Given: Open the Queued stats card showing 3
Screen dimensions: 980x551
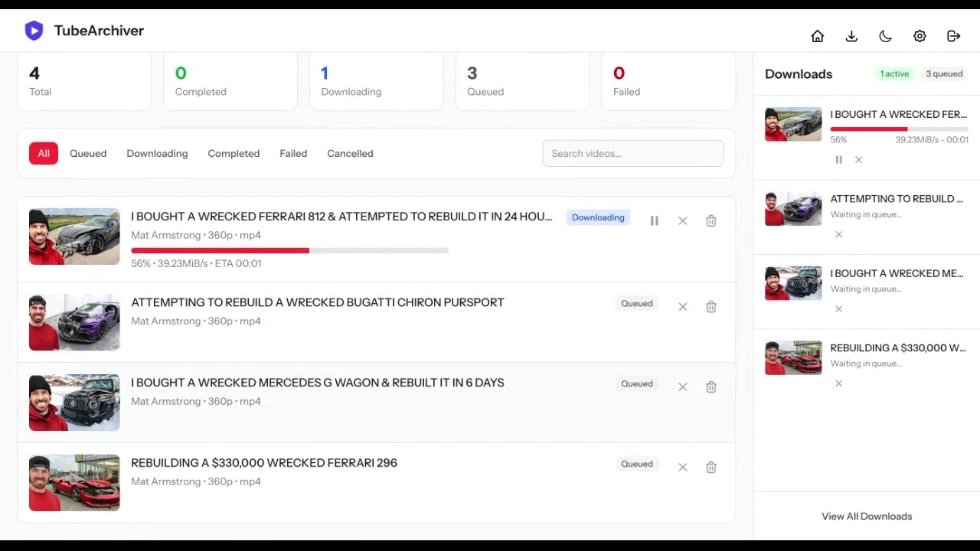Looking at the screenshot, I should point(522,80).
